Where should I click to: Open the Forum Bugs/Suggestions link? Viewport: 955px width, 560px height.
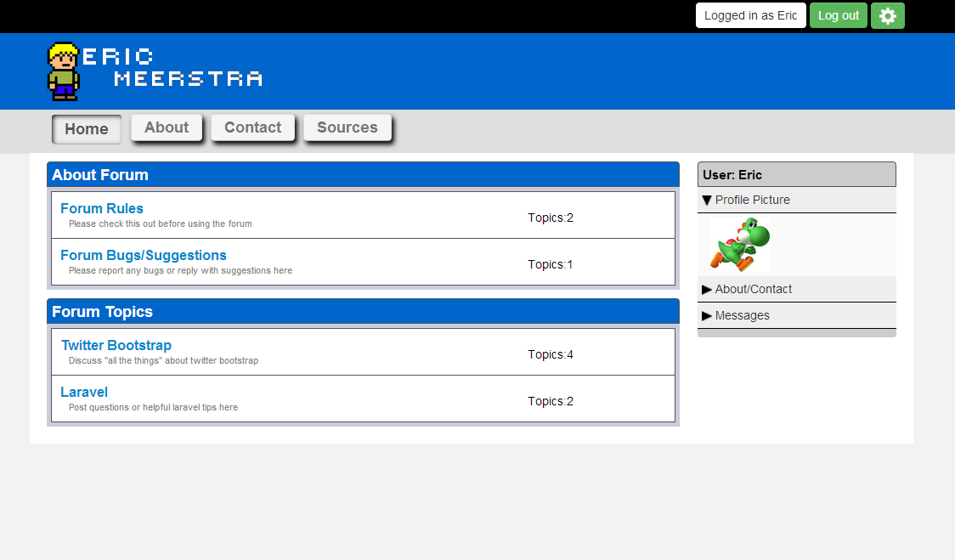click(x=143, y=255)
